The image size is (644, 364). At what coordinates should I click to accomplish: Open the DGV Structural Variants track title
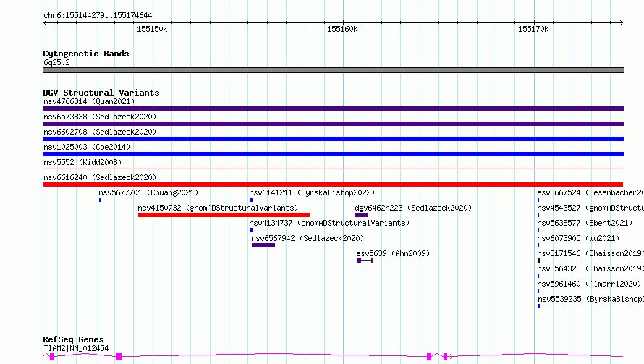tap(101, 93)
